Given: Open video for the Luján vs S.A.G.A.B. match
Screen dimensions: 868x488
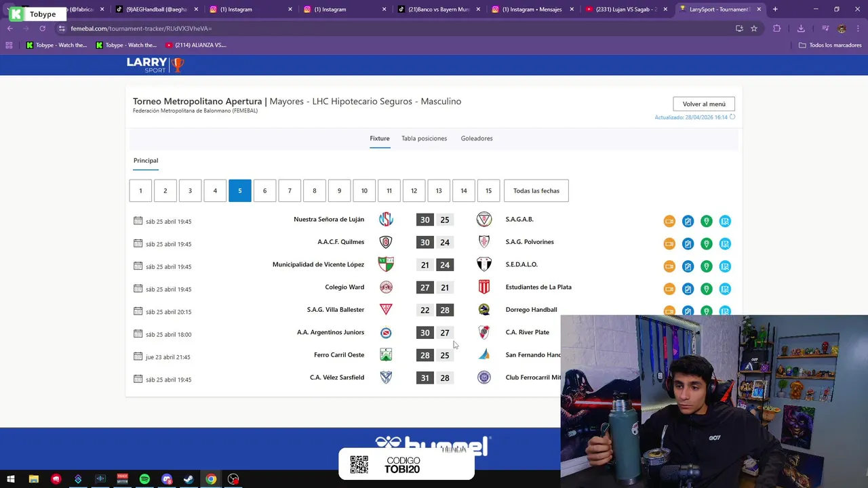Looking at the screenshot, I should (669, 221).
